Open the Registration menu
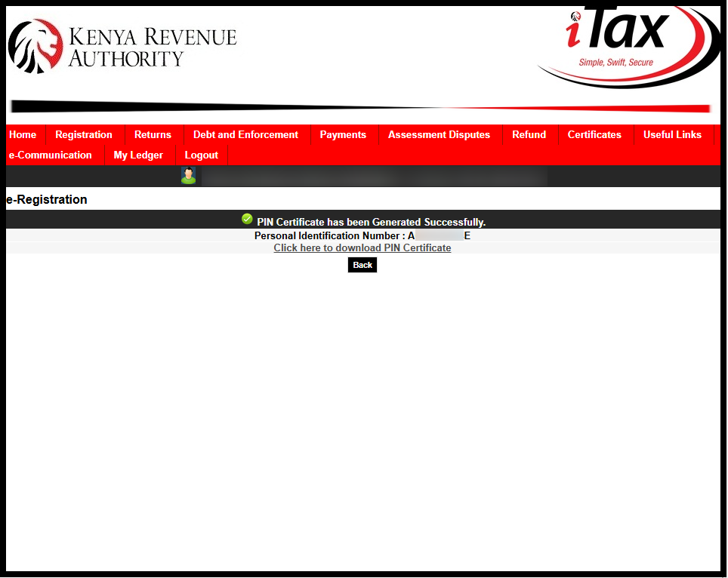 pyautogui.click(x=83, y=134)
